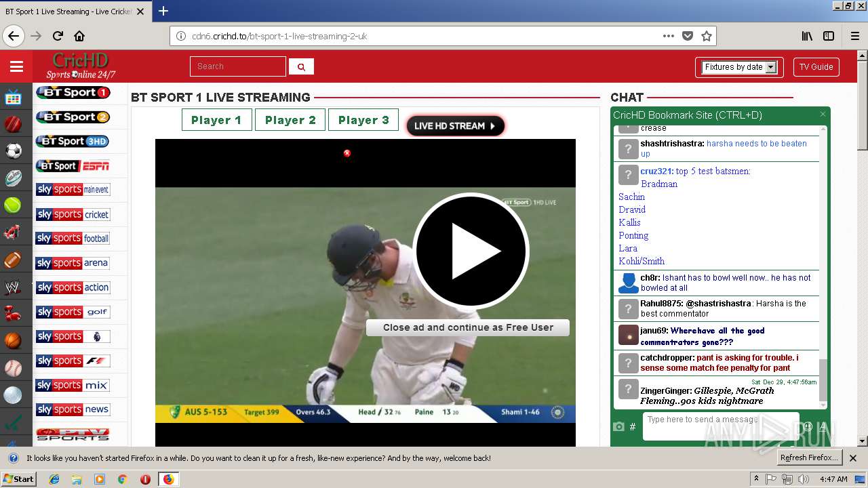
Task: Reload the current page
Action: coord(58,36)
